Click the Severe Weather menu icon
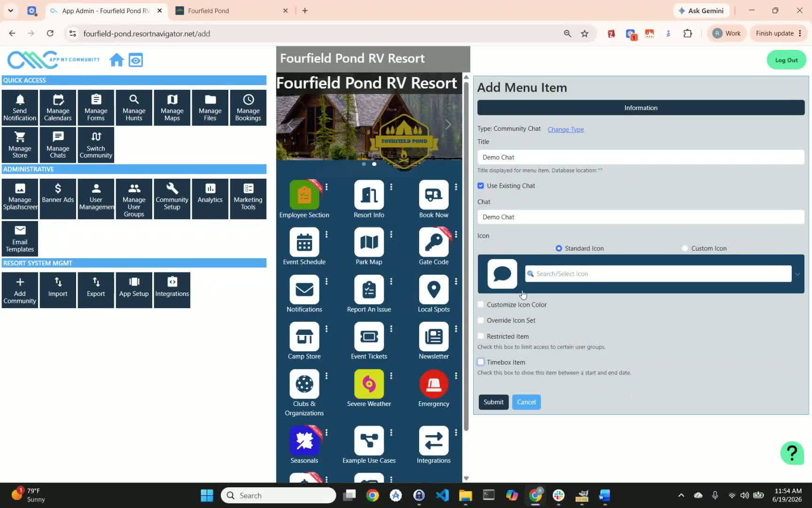Screen dimensions: 812x508 click(369, 384)
